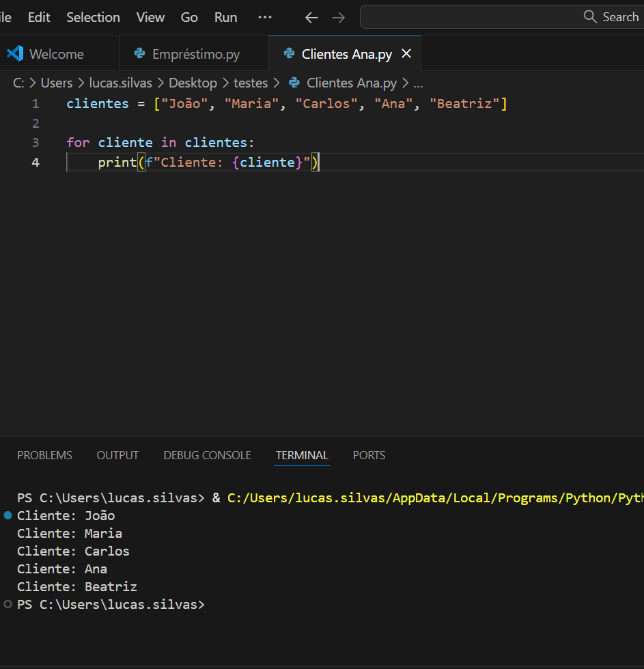Expand the Desktop breadcrumb folder
The image size is (644, 669).
193,83
